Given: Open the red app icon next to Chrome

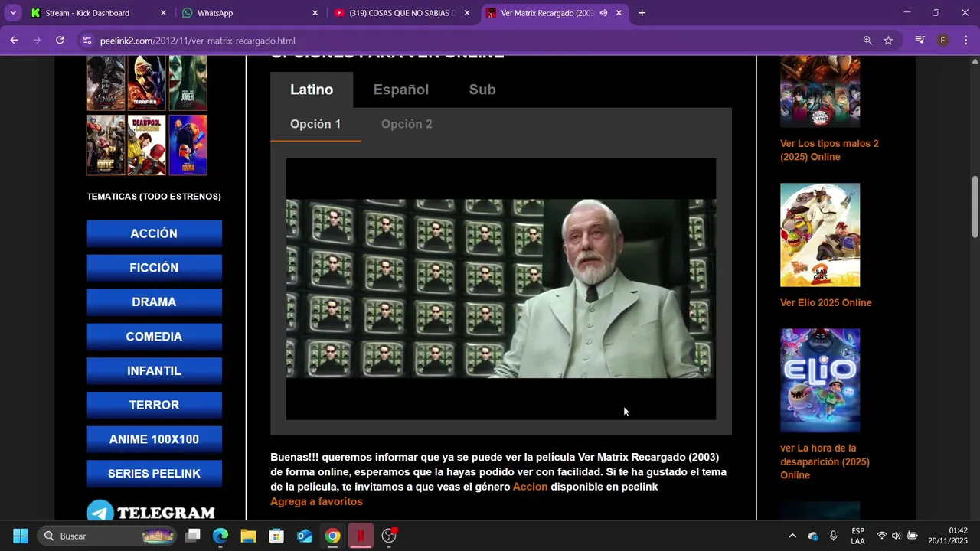Looking at the screenshot, I should point(361,536).
